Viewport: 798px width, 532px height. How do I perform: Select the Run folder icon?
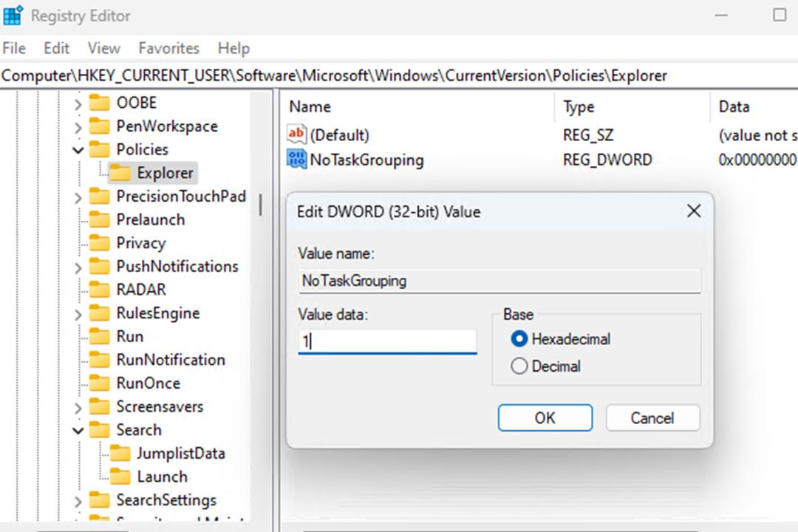[x=100, y=336]
